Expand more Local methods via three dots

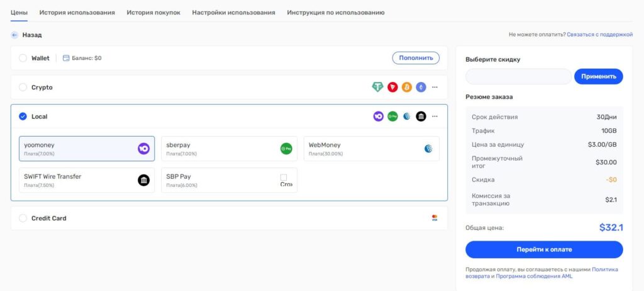tap(435, 117)
